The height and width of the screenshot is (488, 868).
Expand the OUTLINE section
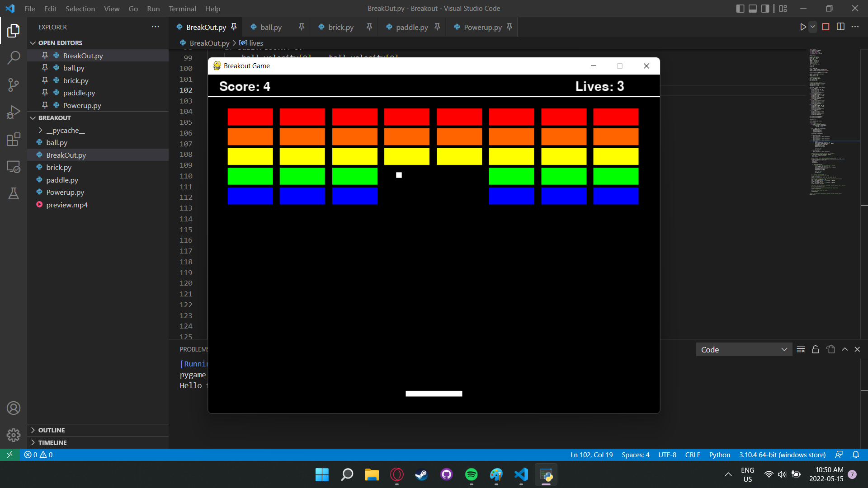point(52,430)
